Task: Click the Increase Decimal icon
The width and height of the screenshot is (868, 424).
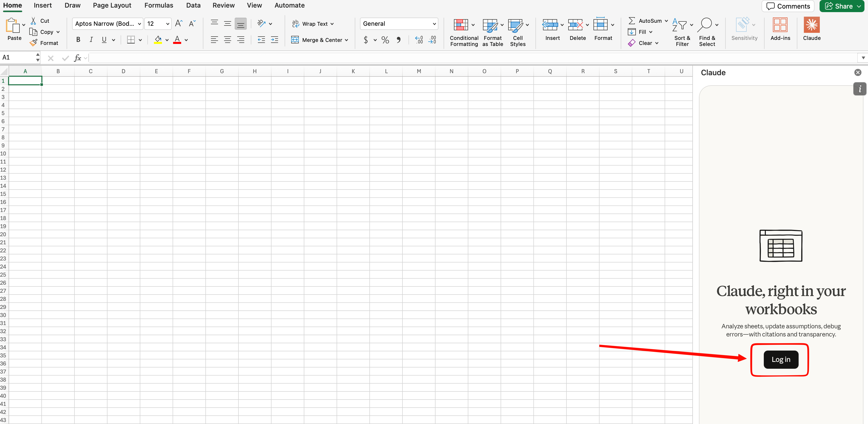Action: (x=419, y=40)
